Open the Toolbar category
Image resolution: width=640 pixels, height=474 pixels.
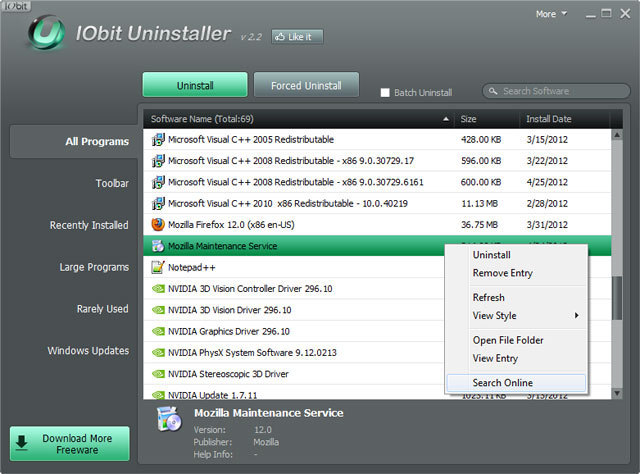pos(112,183)
